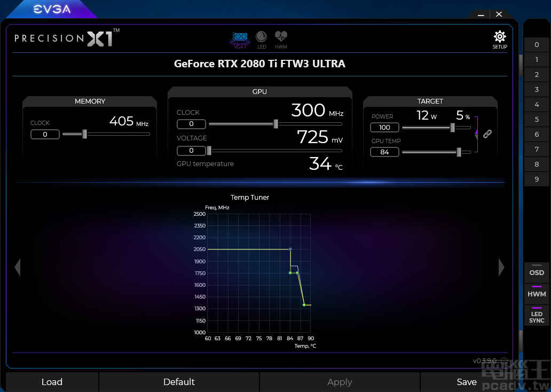This screenshot has height=392, width=551.
Task: Click the GeForce RTX 2080 Ti FTW3 ULTRA title
Action: click(x=259, y=64)
